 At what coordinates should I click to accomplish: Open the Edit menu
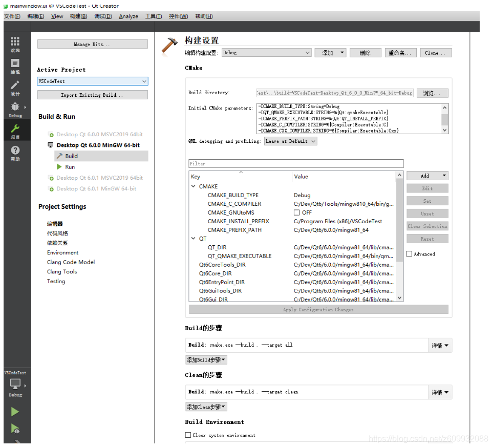point(35,16)
